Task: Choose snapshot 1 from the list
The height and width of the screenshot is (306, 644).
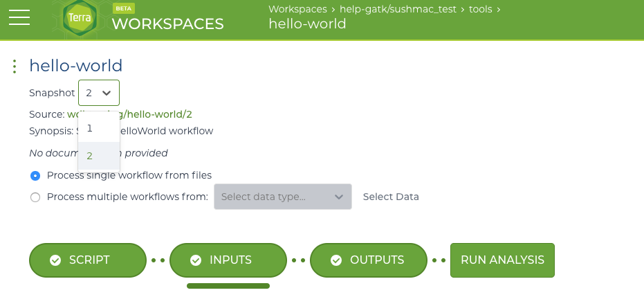Action: [x=99, y=128]
